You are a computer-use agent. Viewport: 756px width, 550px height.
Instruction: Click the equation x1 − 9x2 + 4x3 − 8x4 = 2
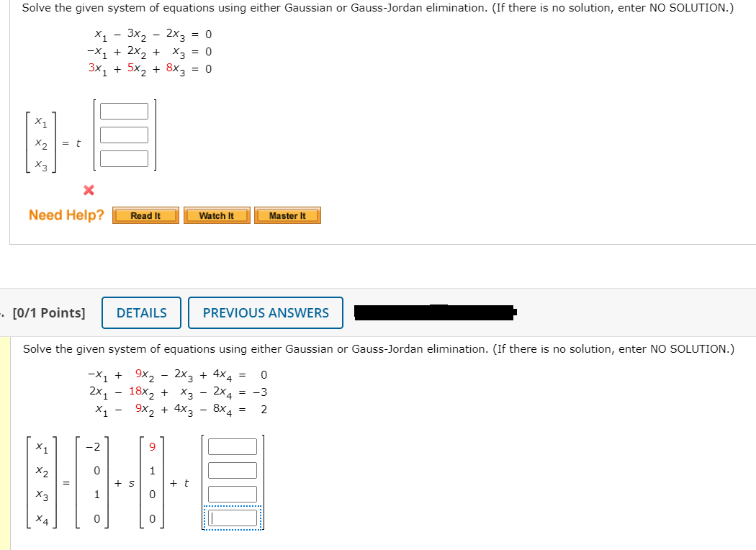181,409
